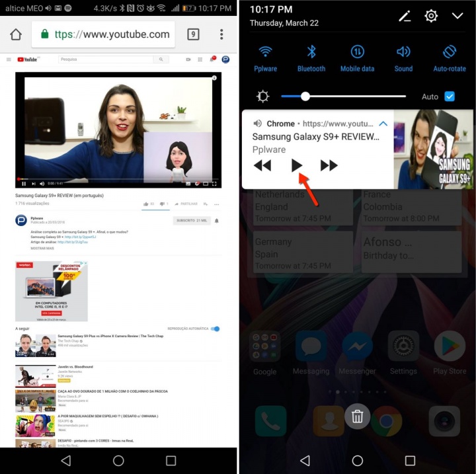Tap the Samsung Galaxy S9+ notification thumbnail
476x474 pixels.
click(x=434, y=149)
